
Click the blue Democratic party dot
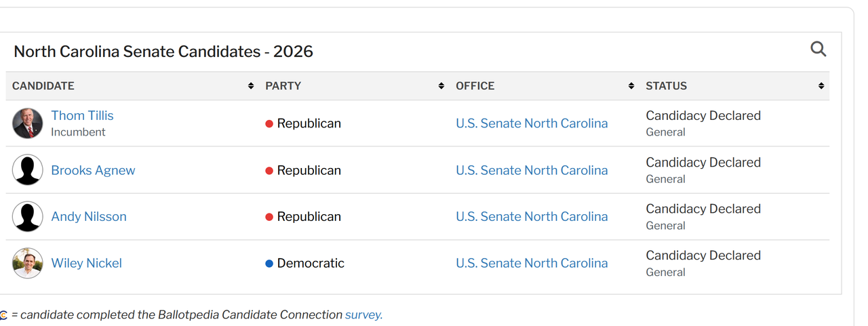point(269,264)
